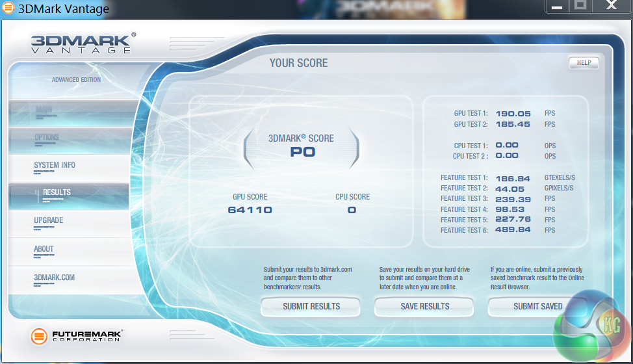Click the 3DMark score value P0
Screen dimensions: 633x364
click(303, 152)
